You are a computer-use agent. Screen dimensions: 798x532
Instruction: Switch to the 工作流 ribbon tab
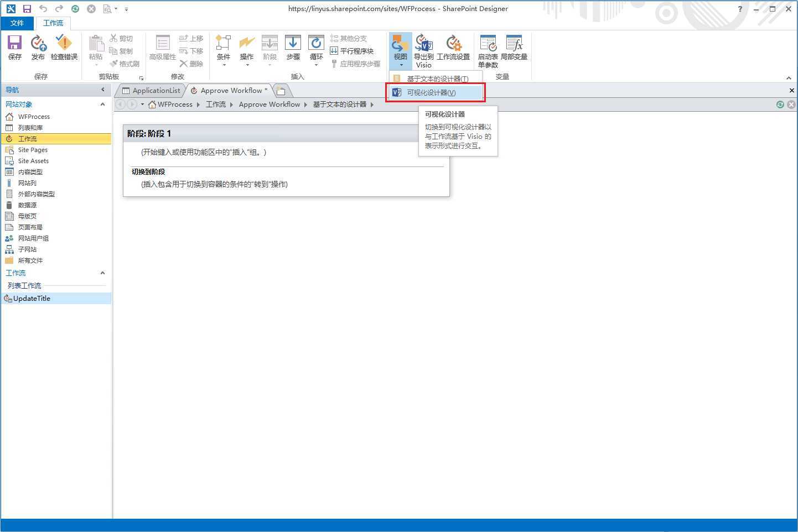click(x=53, y=23)
